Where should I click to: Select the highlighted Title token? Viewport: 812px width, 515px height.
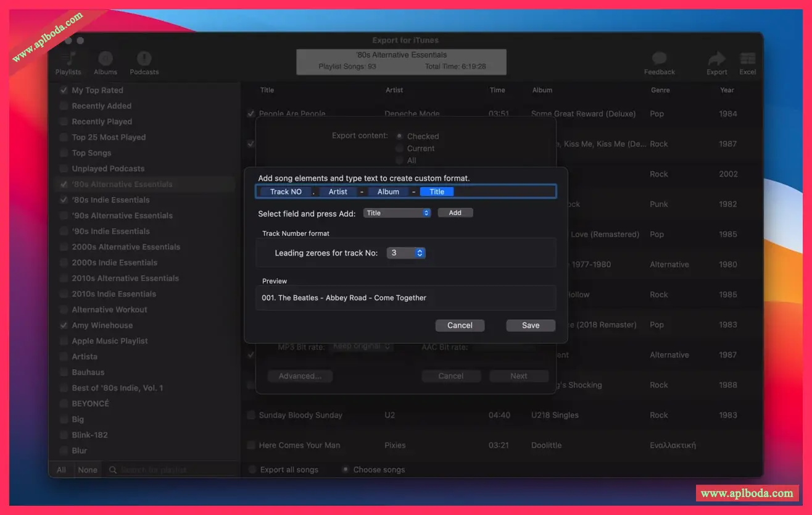pyautogui.click(x=437, y=191)
